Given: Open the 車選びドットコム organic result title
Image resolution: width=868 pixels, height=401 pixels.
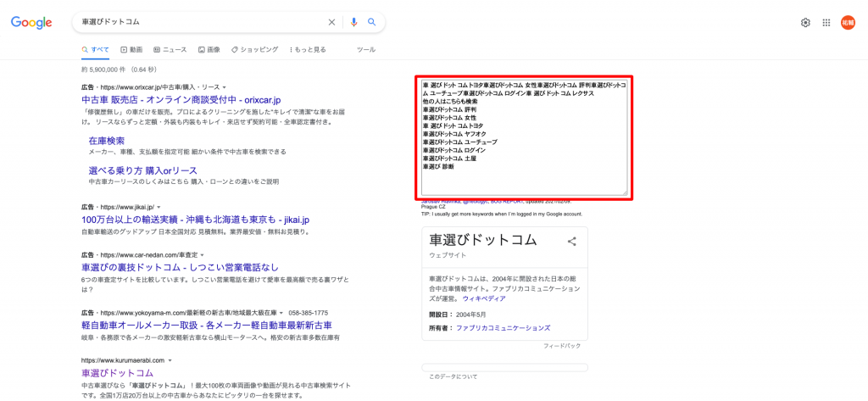Looking at the screenshot, I should coord(117,373).
